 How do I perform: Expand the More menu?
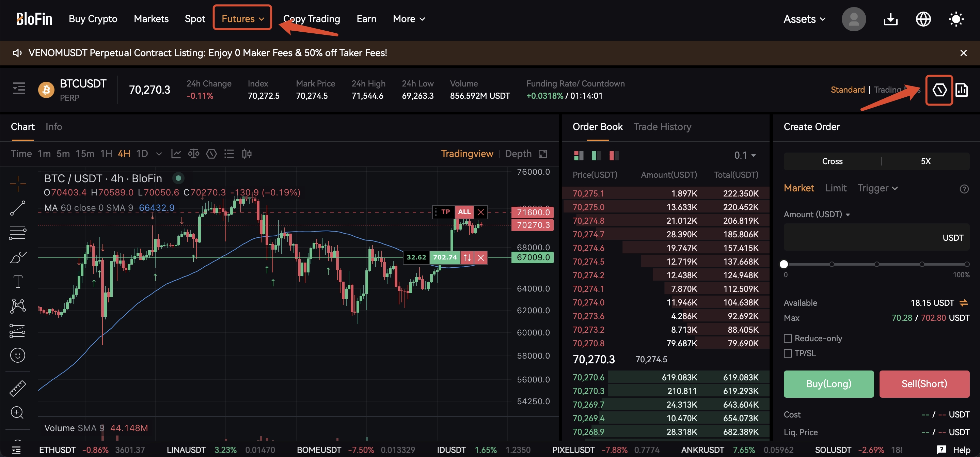pos(409,19)
